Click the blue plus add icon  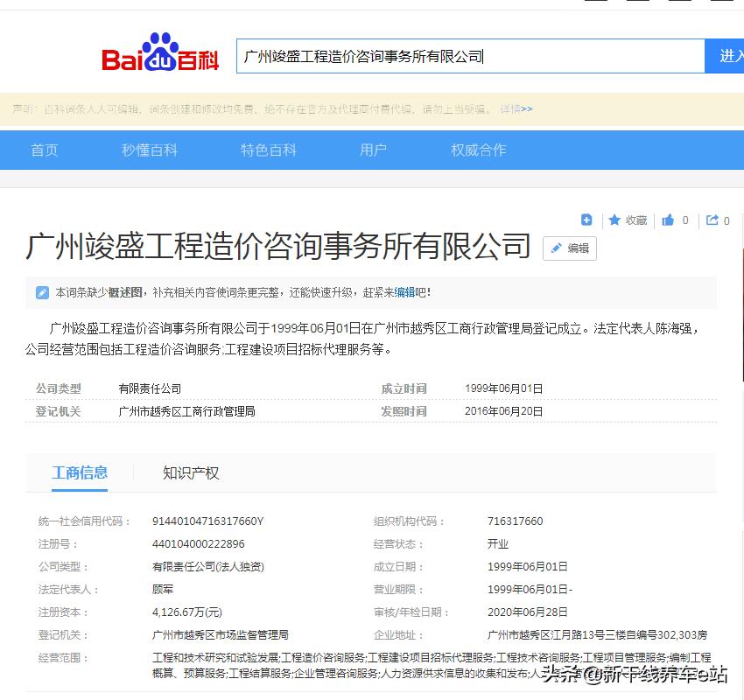click(586, 220)
